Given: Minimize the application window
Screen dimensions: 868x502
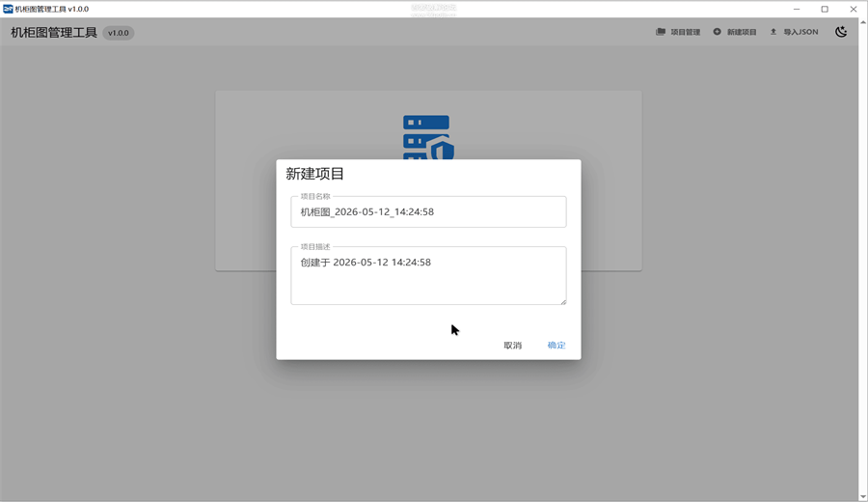Looking at the screenshot, I should coord(797,9).
